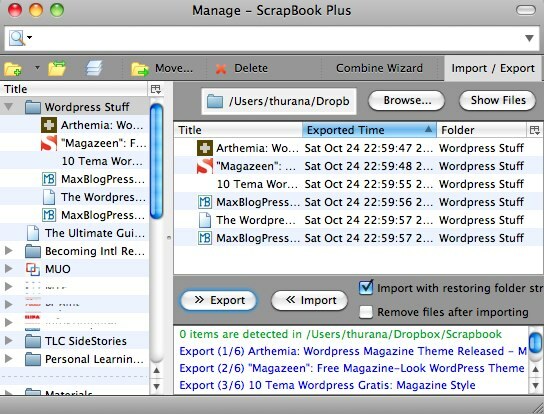Click the toggle all folders toolbar icon
Image resolution: width=544 pixels, height=414 pixels.
(57, 68)
